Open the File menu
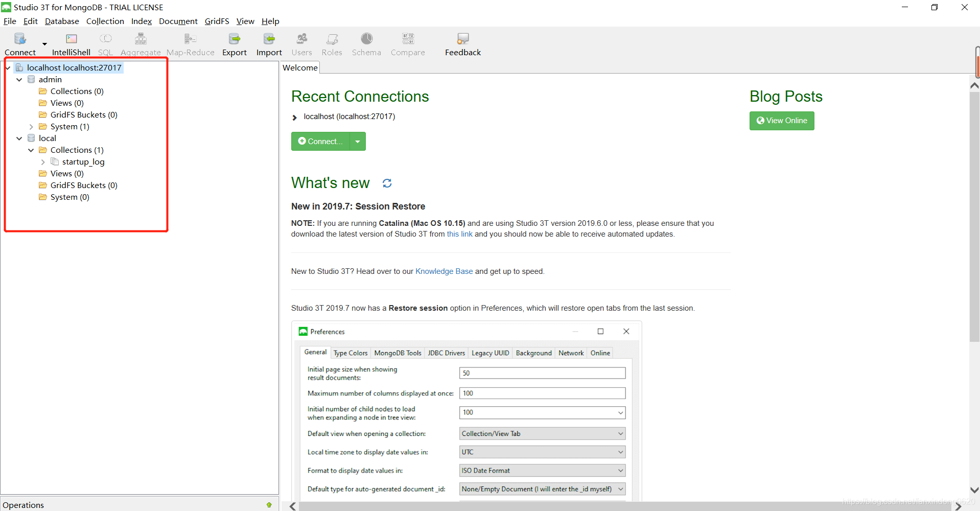 10,21
